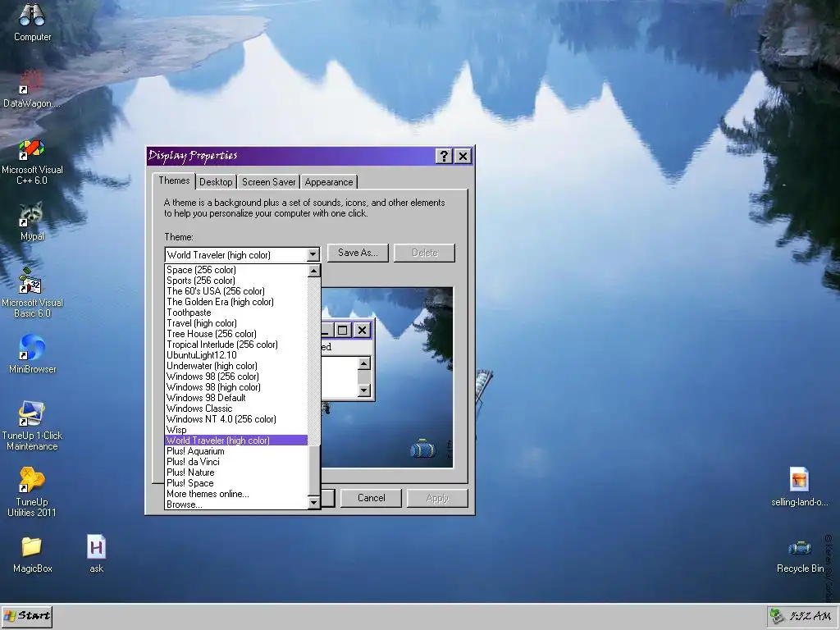840x630 pixels.
Task: Click the Cancel button
Action: pyautogui.click(x=372, y=498)
